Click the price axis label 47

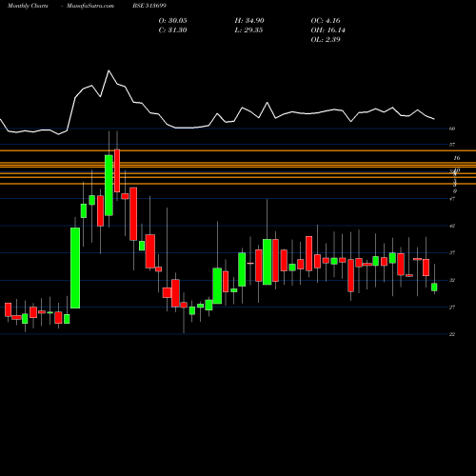452,199
